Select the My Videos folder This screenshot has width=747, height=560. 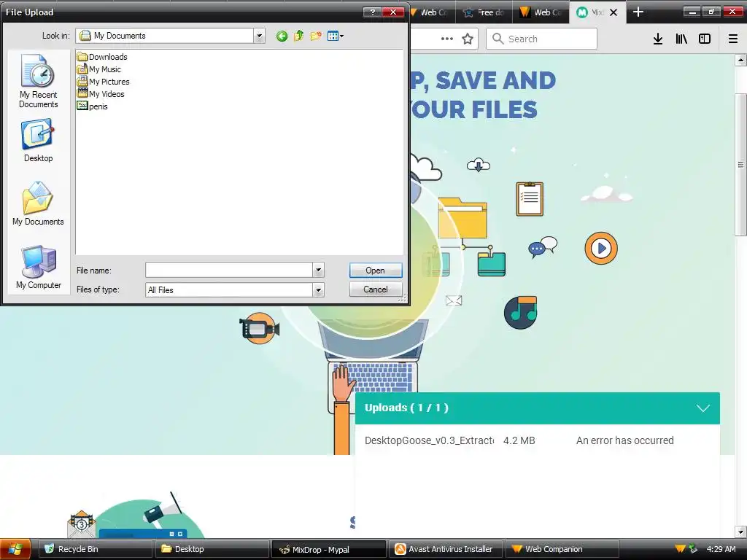pyautogui.click(x=101, y=94)
